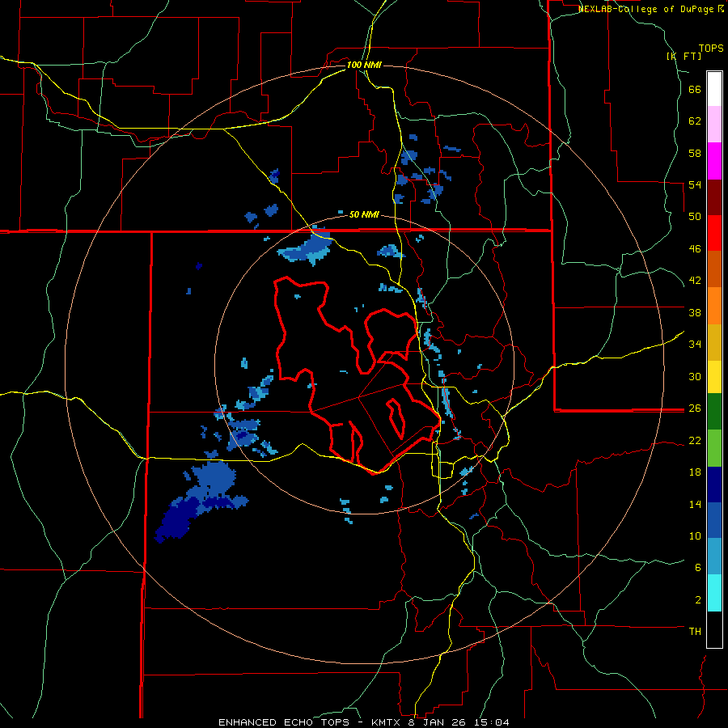
Task: Click the 'TOPS' legend heading
Action: [x=711, y=49]
